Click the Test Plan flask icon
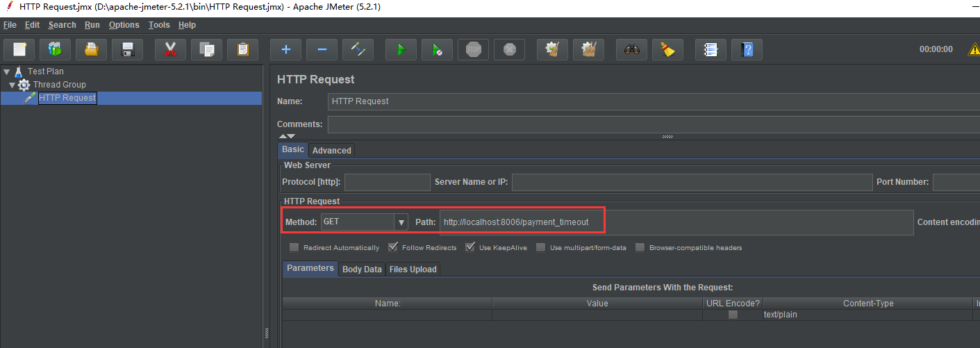This screenshot has width=980, height=348. click(19, 72)
